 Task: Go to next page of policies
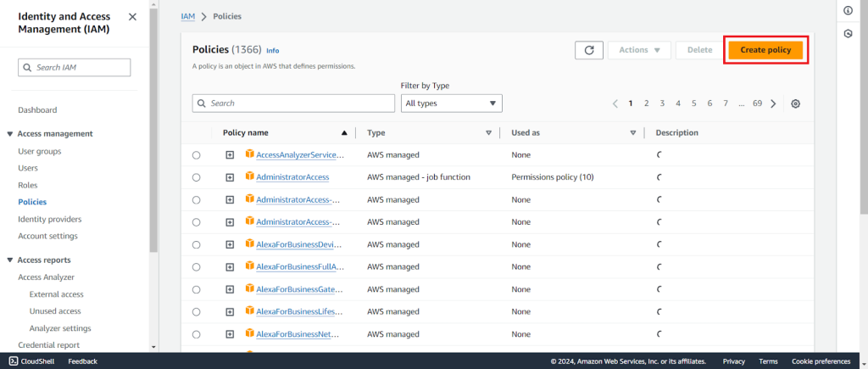pos(773,103)
